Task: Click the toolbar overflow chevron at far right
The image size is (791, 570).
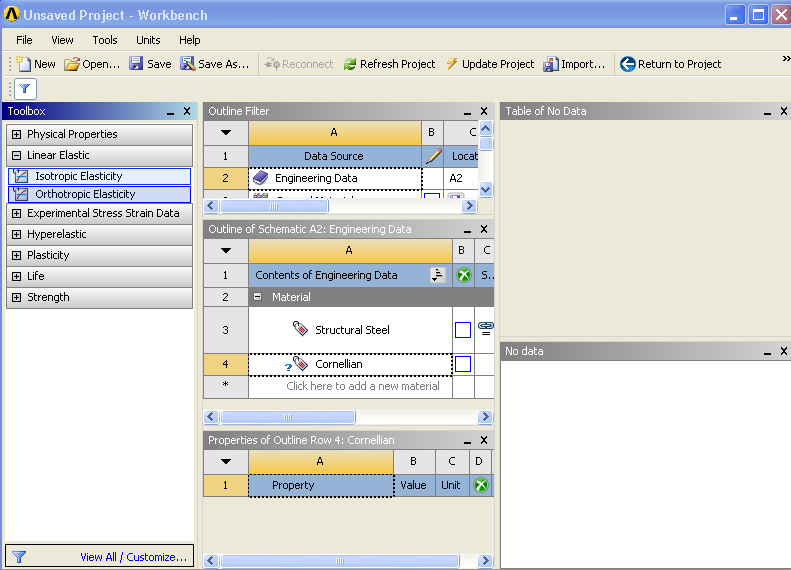Action: pos(786,59)
